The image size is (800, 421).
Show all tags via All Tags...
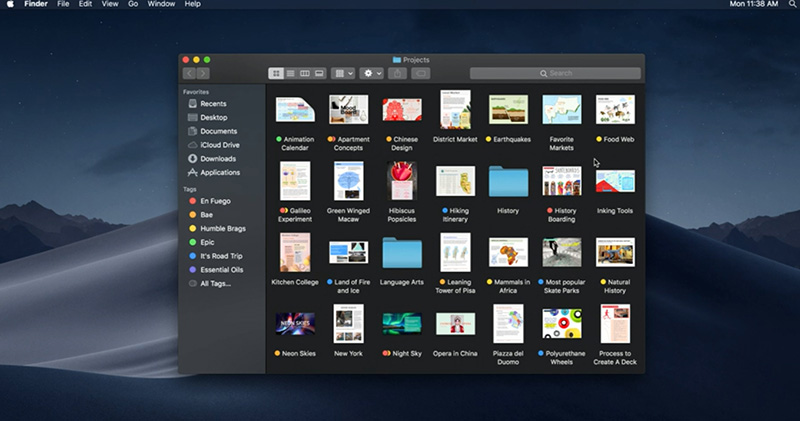[214, 284]
